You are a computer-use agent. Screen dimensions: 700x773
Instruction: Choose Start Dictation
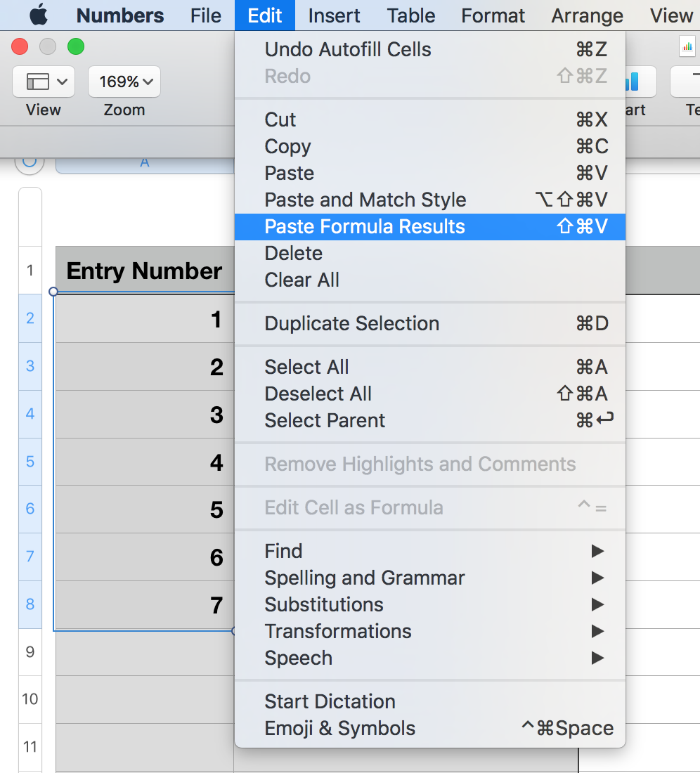click(430, 701)
